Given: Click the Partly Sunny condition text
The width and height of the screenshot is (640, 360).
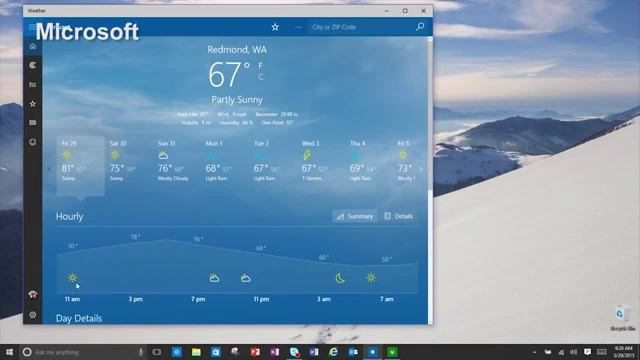Looking at the screenshot, I should (x=237, y=100).
